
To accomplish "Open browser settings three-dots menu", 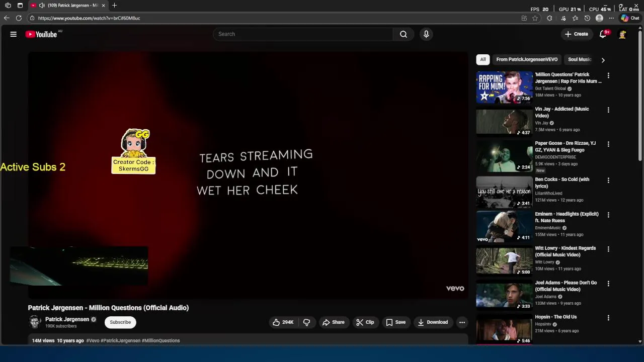I will point(611,18).
